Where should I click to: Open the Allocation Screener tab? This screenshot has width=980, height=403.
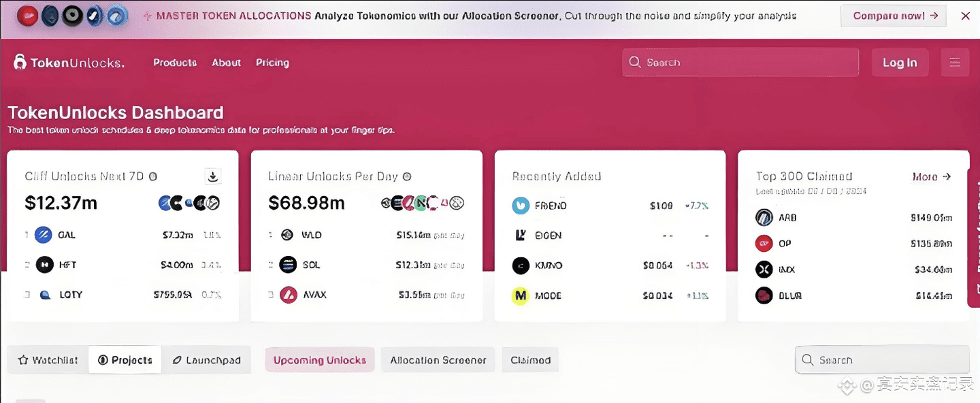438,360
